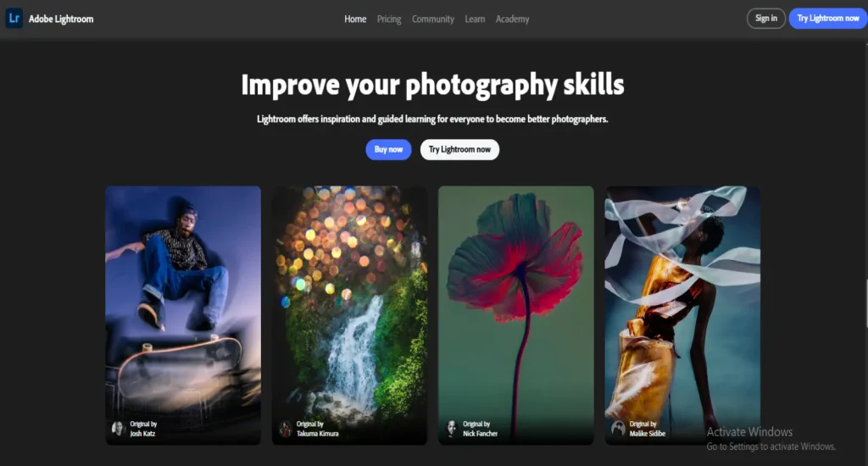Click the Sign in button
This screenshot has height=466, width=868.
coord(766,19)
